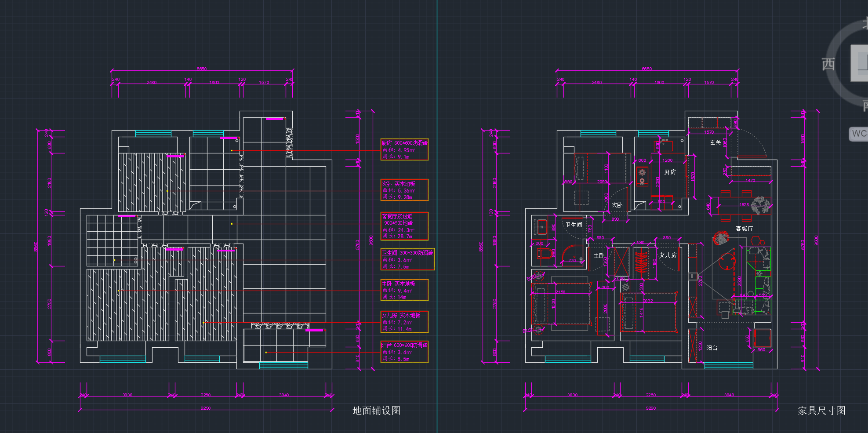Click the 女儿房 label in the furniture plan
868x433 pixels.
pos(668,255)
